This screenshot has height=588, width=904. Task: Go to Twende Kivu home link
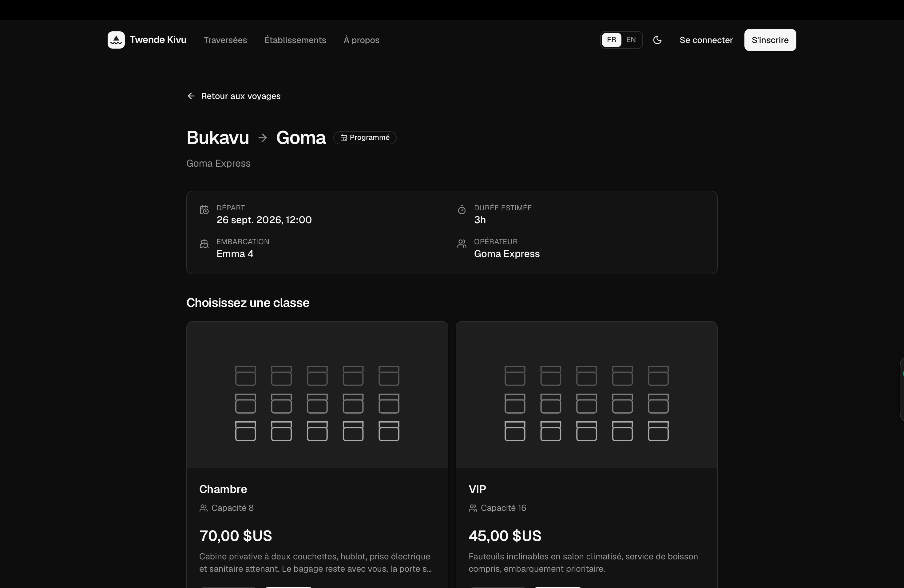click(x=147, y=40)
